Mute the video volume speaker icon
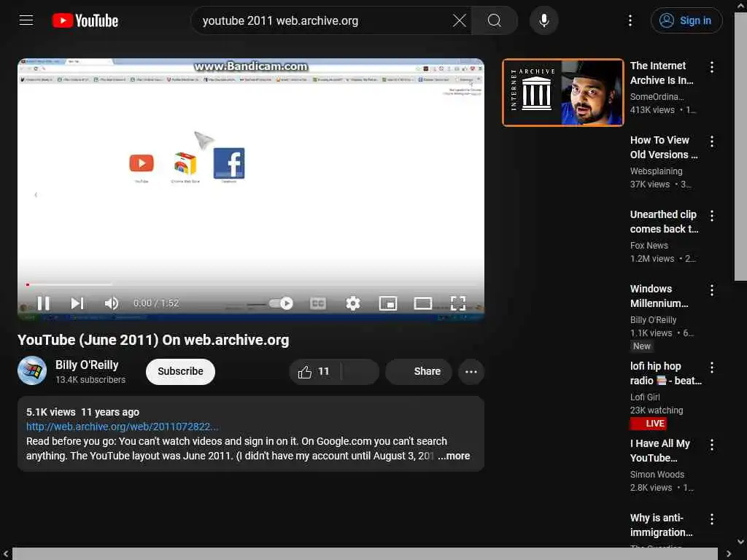Screen dimensions: 747x560 point(112,303)
